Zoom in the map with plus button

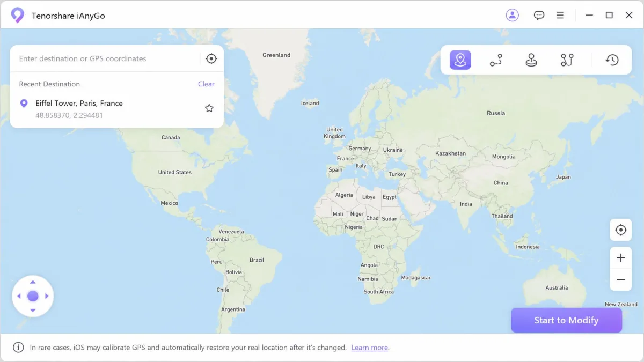coord(621,258)
